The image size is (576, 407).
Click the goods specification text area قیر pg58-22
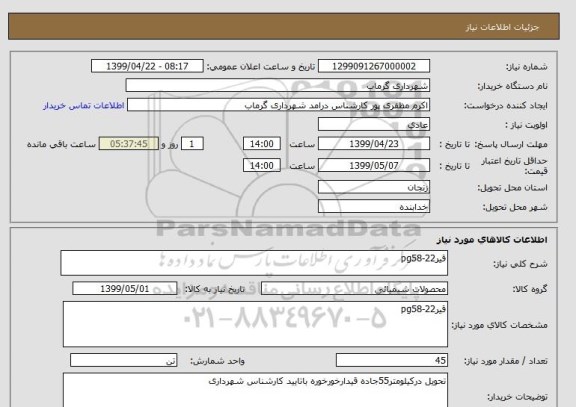tap(255, 324)
